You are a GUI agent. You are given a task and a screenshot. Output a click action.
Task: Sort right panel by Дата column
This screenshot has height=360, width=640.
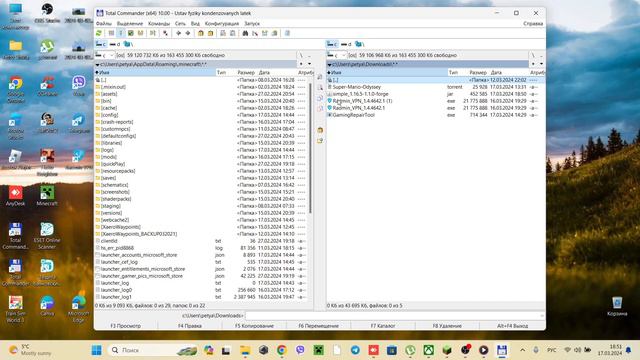[x=509, y=72]
